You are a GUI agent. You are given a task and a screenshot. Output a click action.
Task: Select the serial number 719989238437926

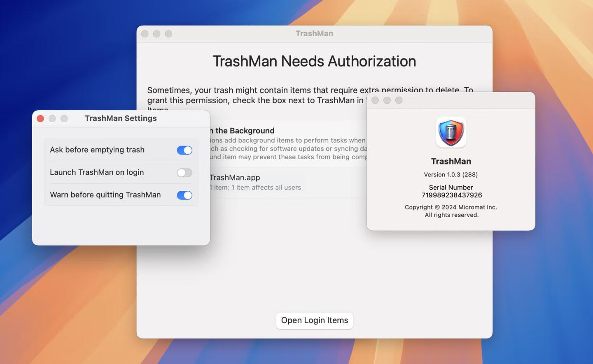tap(452, 195)
